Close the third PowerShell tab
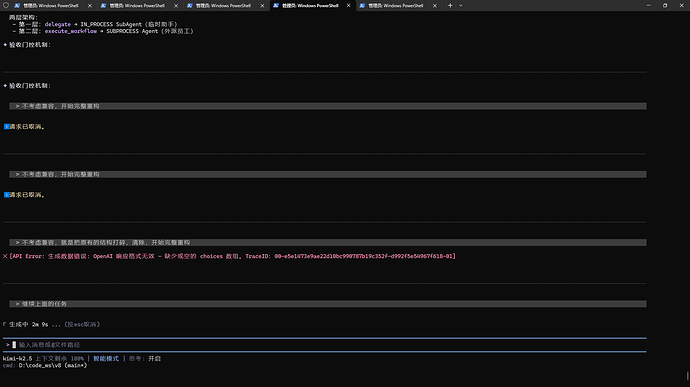Image resolution: width=690 pixels, height=387 pixels. point(262,6)
